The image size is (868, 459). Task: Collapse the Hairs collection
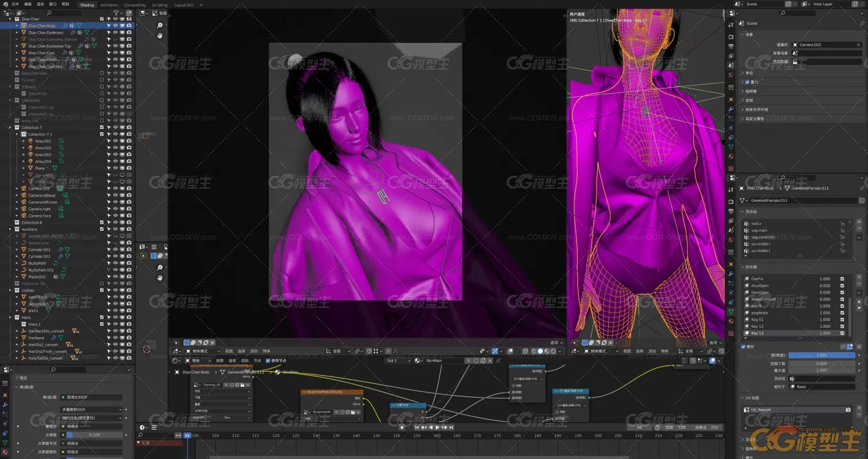click(x=10, y=317)
